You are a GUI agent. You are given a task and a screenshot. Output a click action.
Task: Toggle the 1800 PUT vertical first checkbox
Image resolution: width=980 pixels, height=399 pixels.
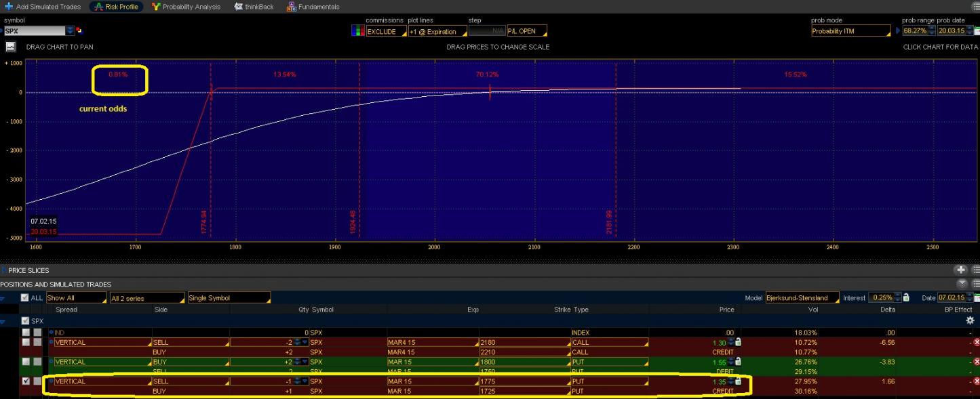(x=26, y=362)
